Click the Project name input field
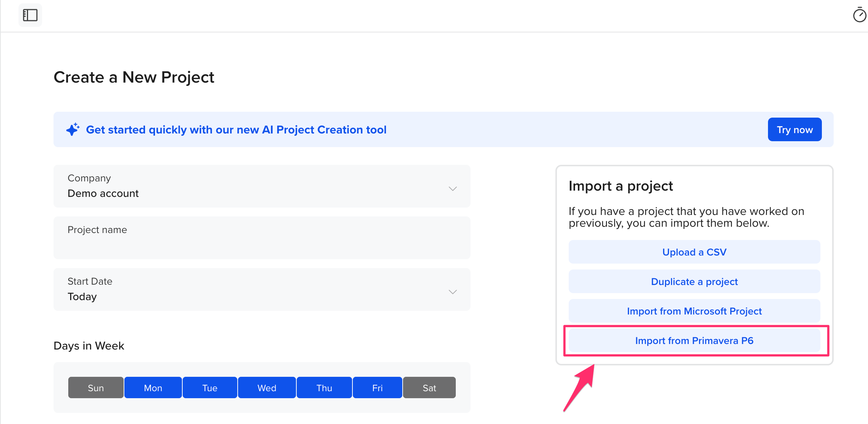 coord(262,238)
